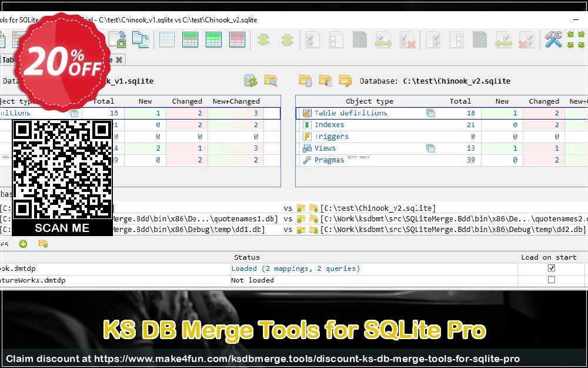
Task: Click the batch icon in right Views row
Action: pos(430,148)
